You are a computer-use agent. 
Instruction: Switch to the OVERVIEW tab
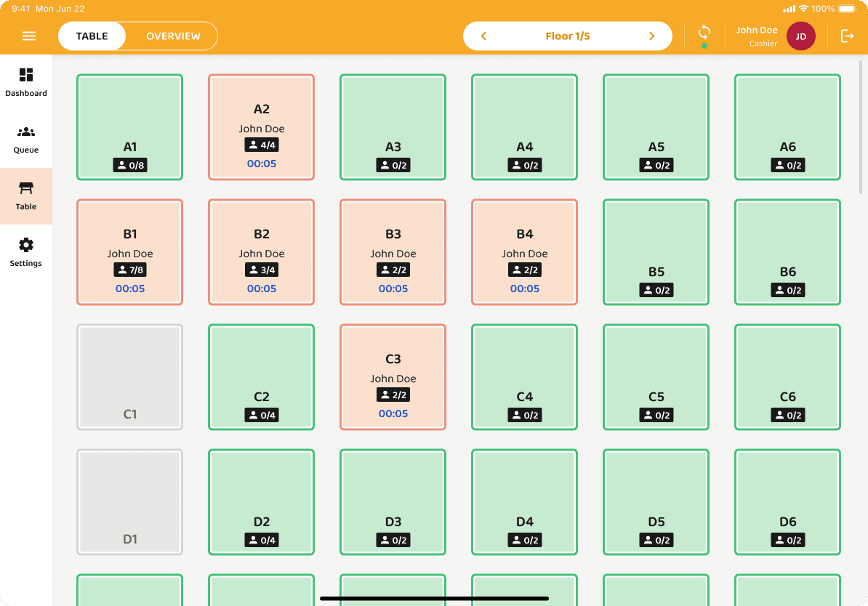click(173, 36)
